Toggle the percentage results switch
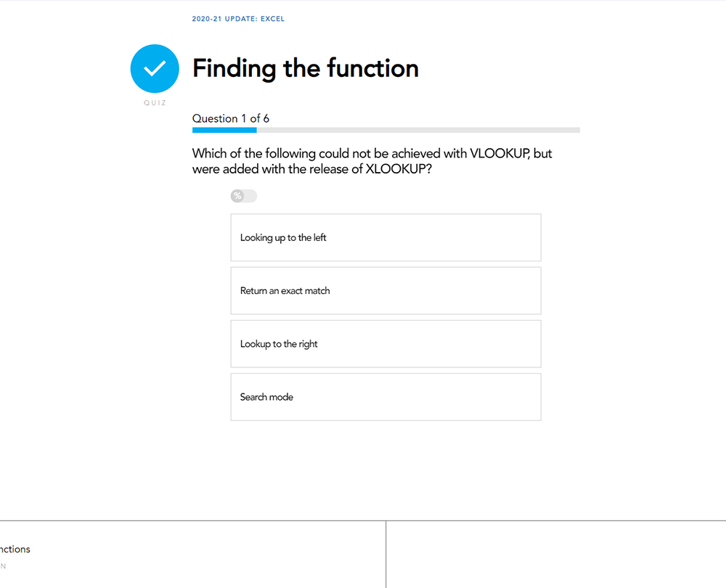 click(x=244, y=196)
